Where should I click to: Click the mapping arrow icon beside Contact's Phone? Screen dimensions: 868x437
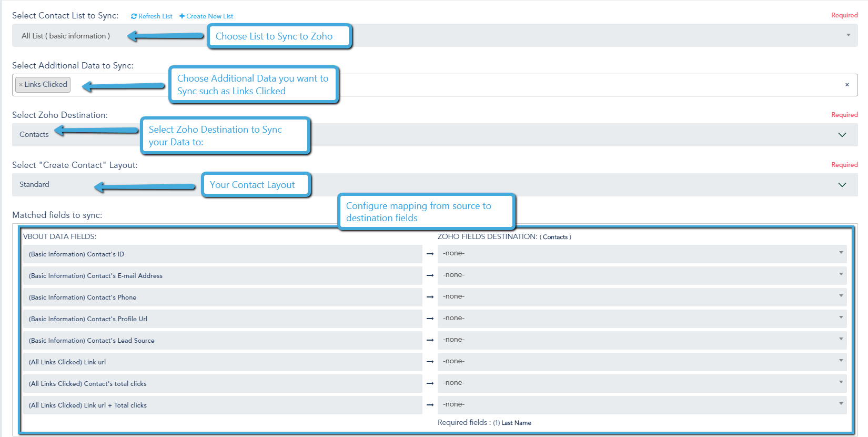click(x=430, y=297)
